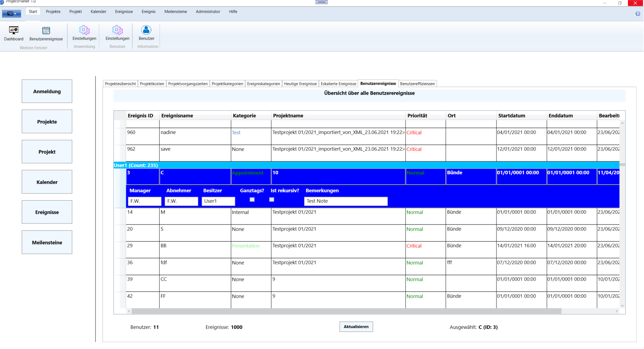Select the Start ribbon tab
Screen dimensions: 644x349
pyautogui.click(x=33, y=11)
